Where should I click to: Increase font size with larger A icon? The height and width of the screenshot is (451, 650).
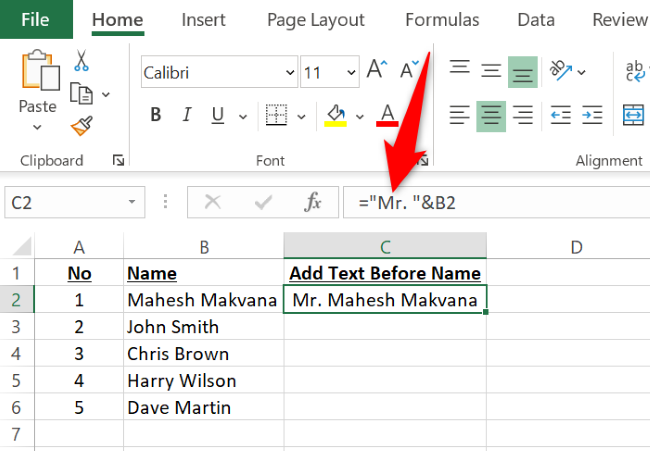coord(376,71)
